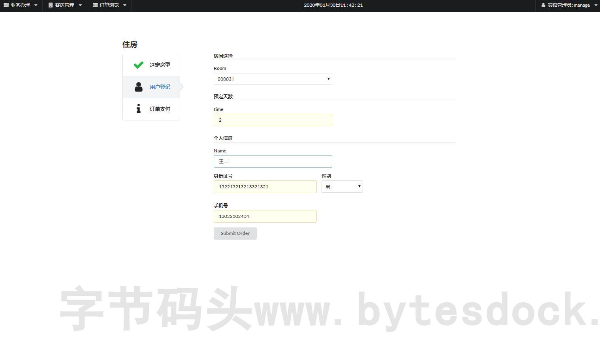
Task: Click the 住房 page heading
Action: pyautogui.click(x=130, y=45)
